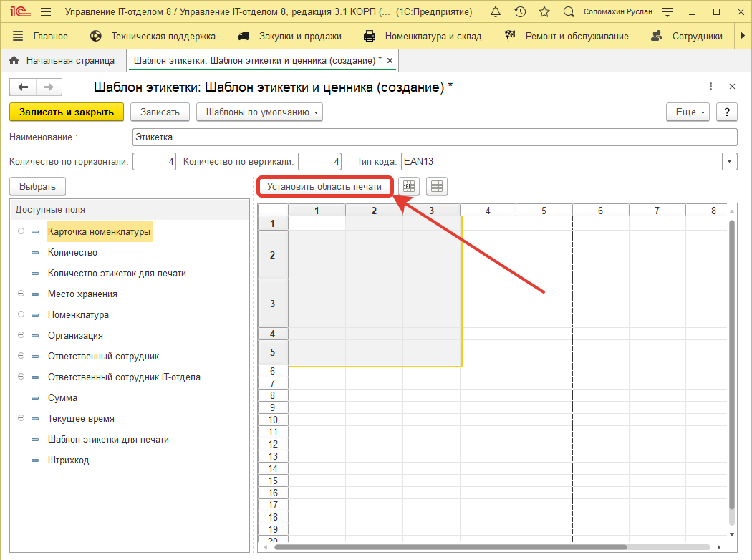Click the back arrow navigation button
The width and height of the screenshot is (752, 560).
point(23,87)
